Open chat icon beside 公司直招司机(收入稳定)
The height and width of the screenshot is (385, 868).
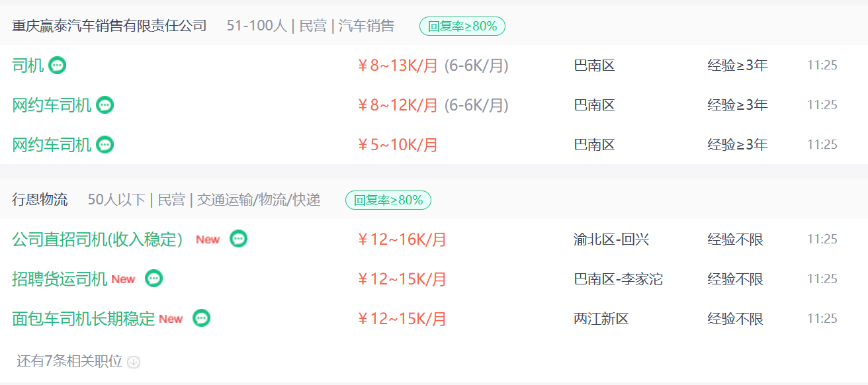[x=239, y=239]
